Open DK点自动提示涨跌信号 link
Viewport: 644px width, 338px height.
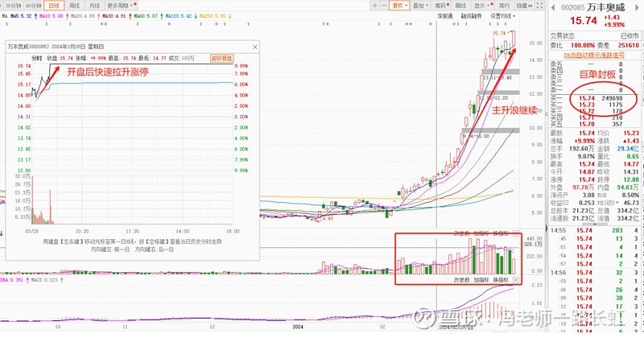(x=594, y=55)
